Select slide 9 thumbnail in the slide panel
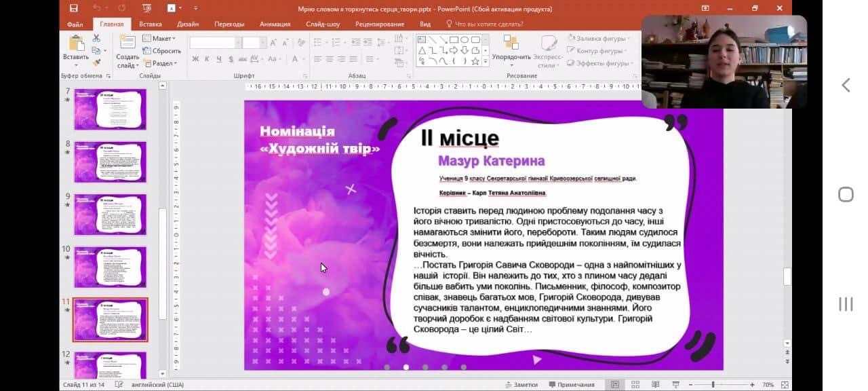This screenshot has width=868, height=391. pos(110,214)
